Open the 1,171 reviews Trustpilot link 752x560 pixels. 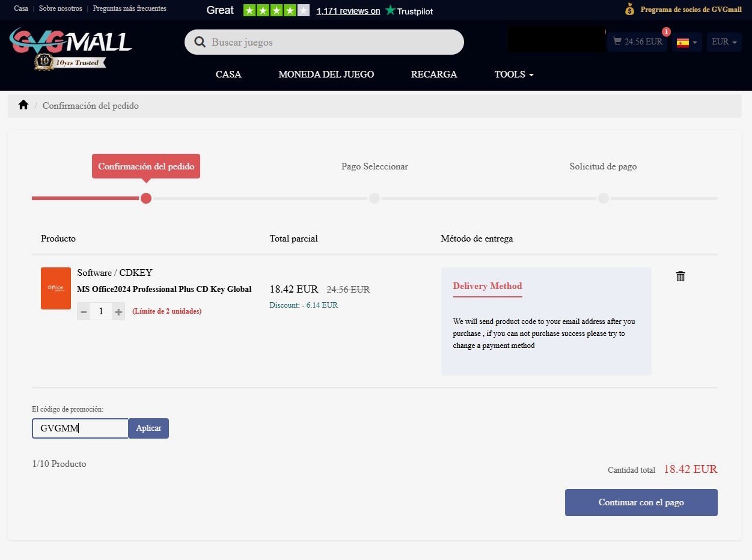tap(348, 11)
